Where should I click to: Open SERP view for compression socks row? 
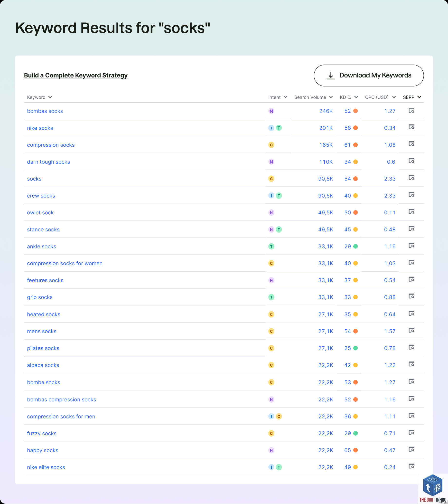[411, 144]
